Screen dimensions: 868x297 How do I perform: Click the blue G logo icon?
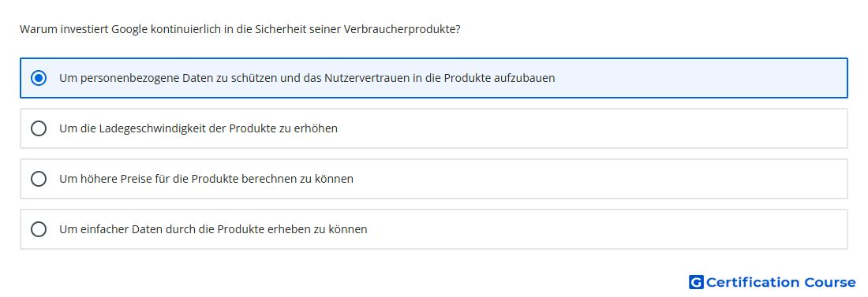pos(696,282)
